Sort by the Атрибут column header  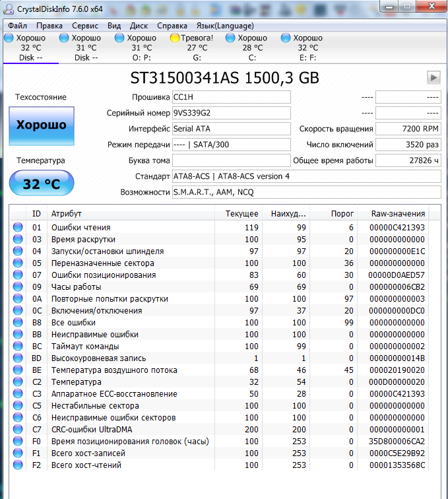click(131, 214)
